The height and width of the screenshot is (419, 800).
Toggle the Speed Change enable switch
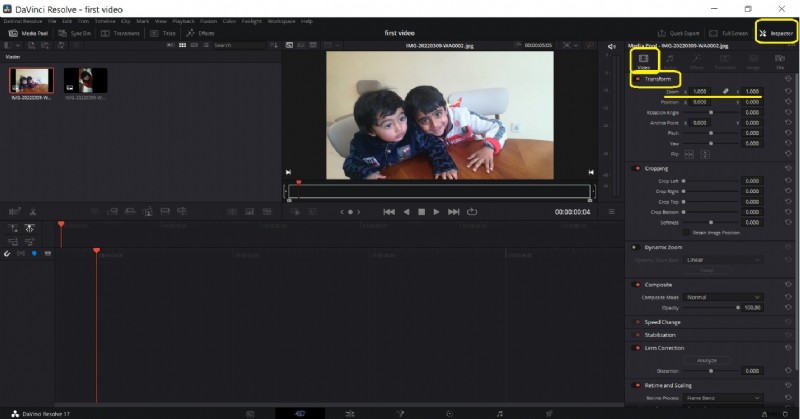point(637,323)
